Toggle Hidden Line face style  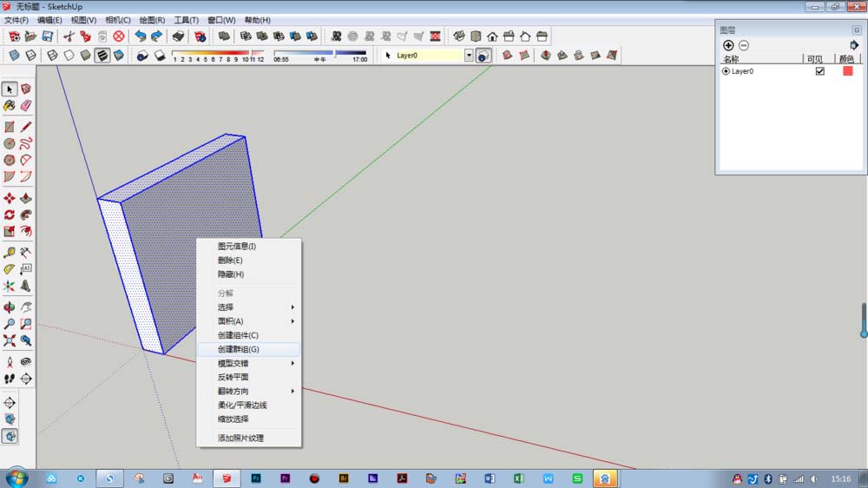69,56
